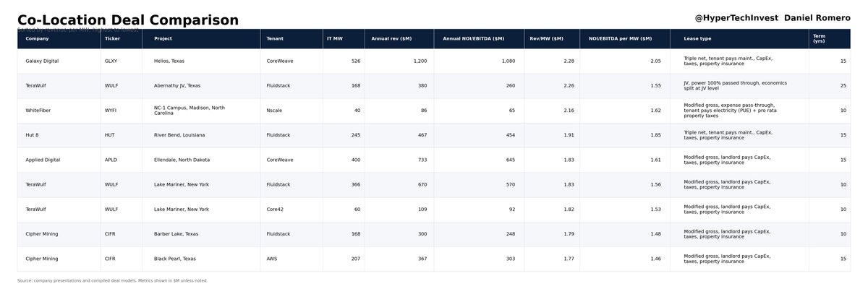This screenshot has width=868, height=289.
Task: Select the 2.28 Rev/MW value
Action: click(569, 61)
